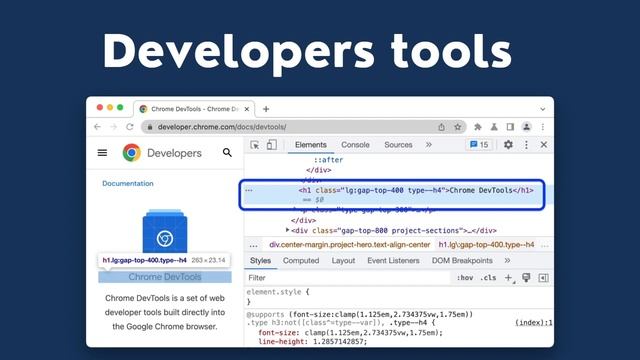The width and height of the screenshot is (640, 360).
Task: Click the ::after pseudo-element row
Action: (329, 160)
